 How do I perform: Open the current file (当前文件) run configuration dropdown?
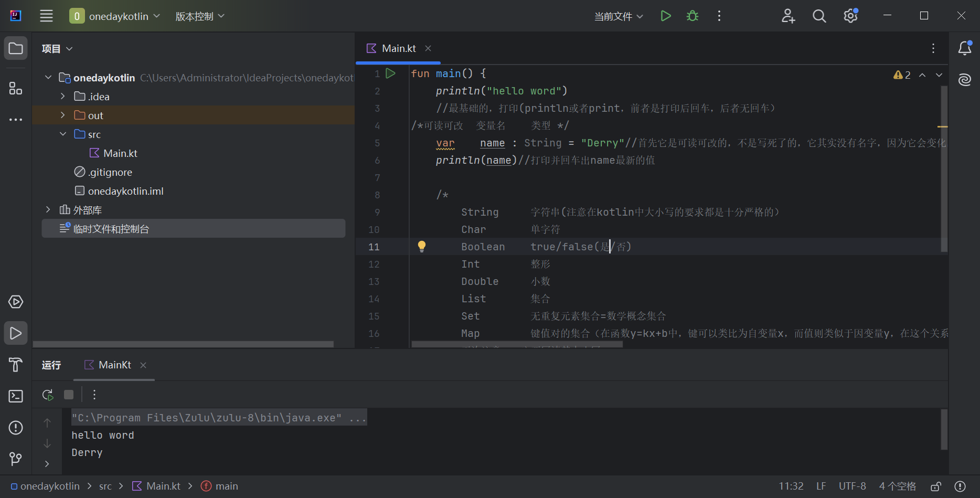click(x=619, y=16)
